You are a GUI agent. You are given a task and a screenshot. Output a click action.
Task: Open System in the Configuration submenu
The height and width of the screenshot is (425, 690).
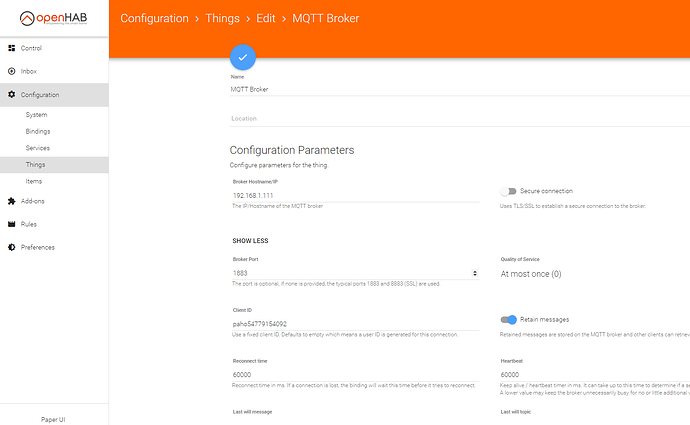pyautogui.click(x=36, y=115)
